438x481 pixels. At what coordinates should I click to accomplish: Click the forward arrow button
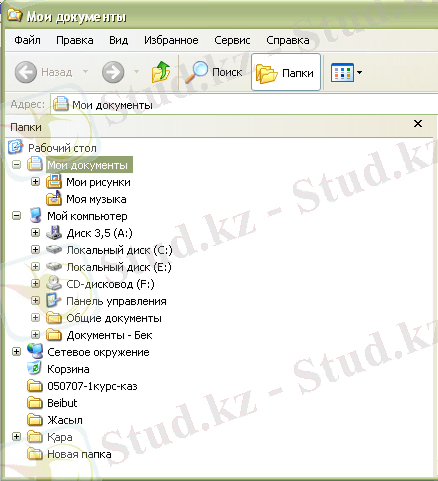coord(113,72)
